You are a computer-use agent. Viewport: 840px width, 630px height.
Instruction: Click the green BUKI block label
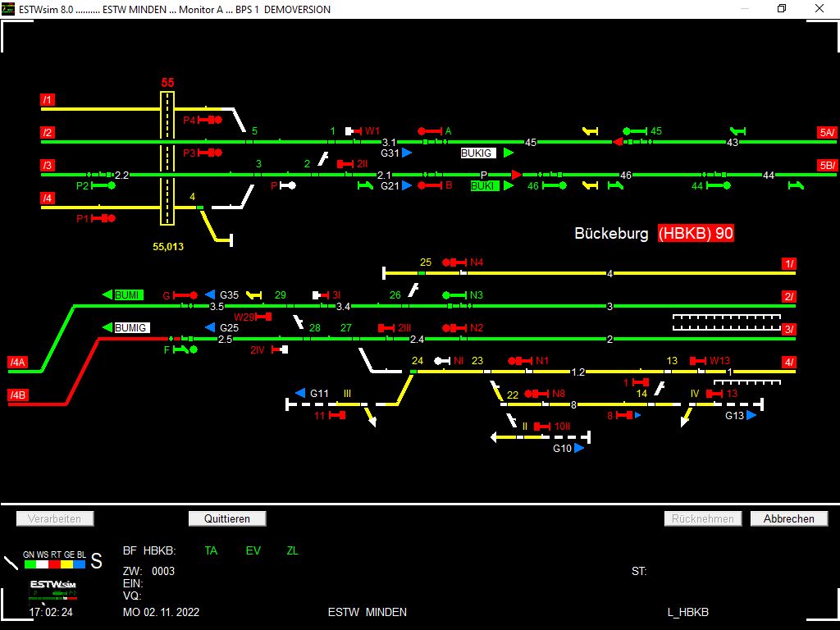point(485,186)
